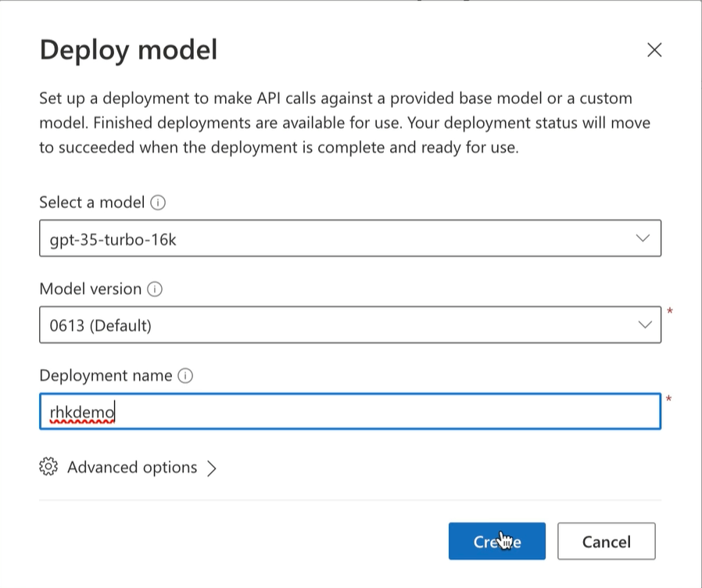The image size is (702, 588).
Task: Close the Deploy model dialog
Action: [654, 50]
